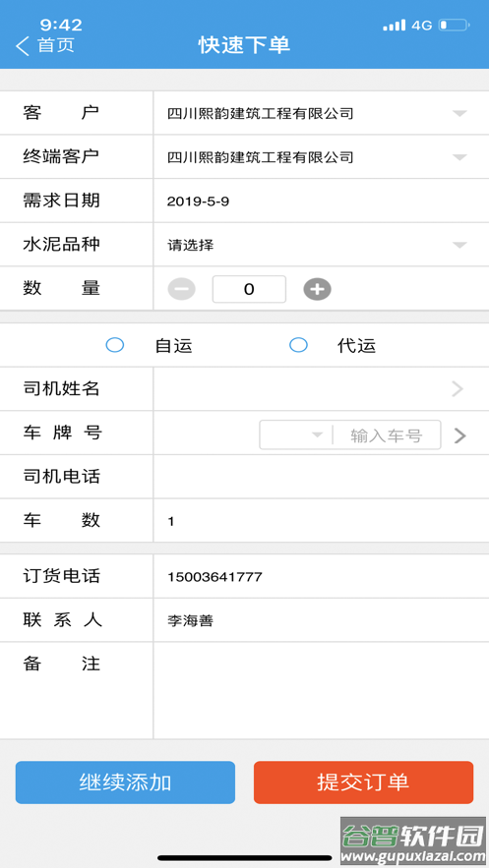489x868 pixels.
Task: Focus the 数量 quantity input box
Action: [x=249, y=289]
